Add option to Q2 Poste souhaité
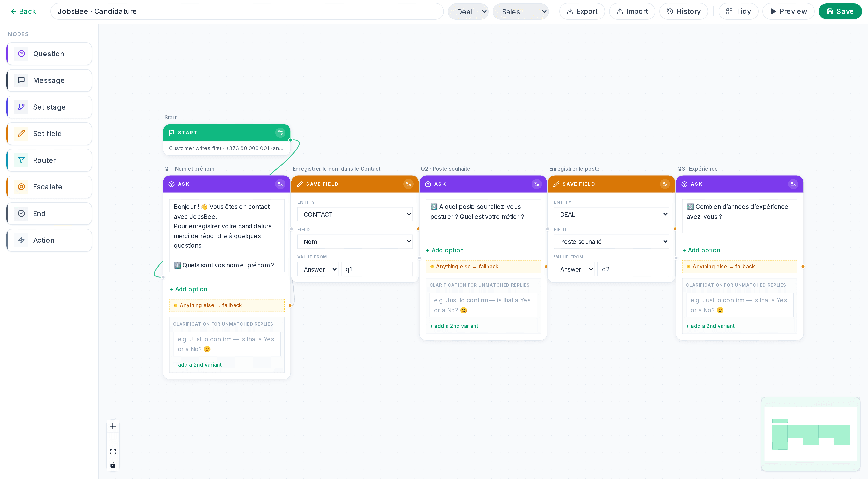868x479 pixels. coord(445,250)
